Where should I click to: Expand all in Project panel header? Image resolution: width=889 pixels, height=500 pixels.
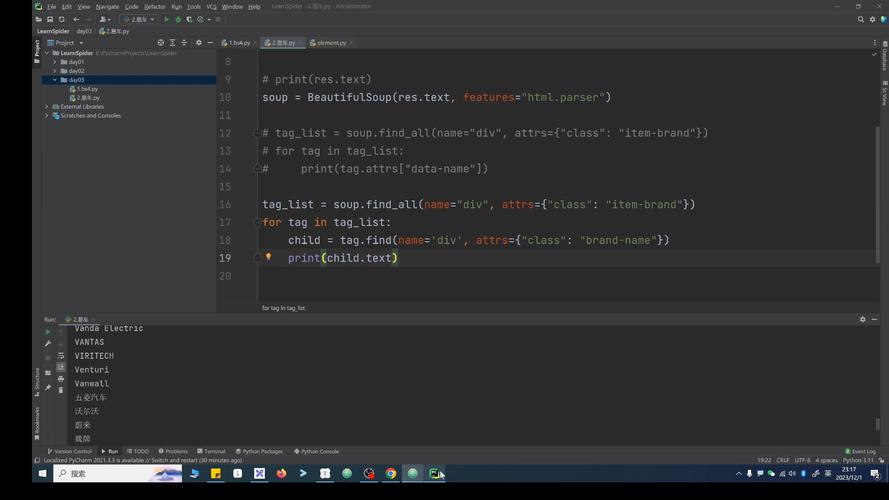[x=172, y=43]
